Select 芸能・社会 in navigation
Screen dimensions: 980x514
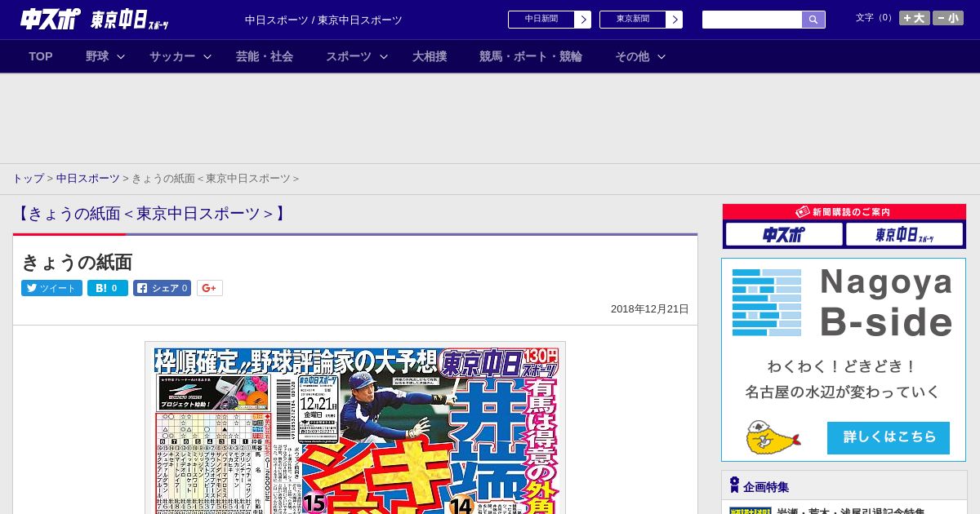(265, 56)
